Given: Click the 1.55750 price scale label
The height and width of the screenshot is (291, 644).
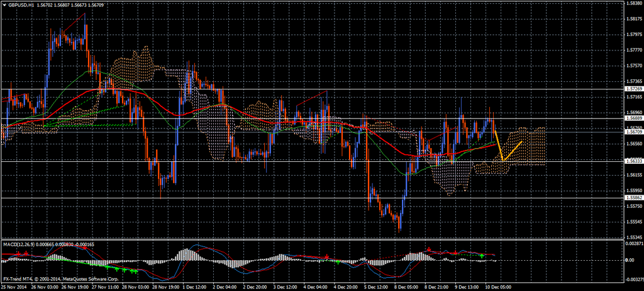Looking at the screenshot, I should pos(634,206).
